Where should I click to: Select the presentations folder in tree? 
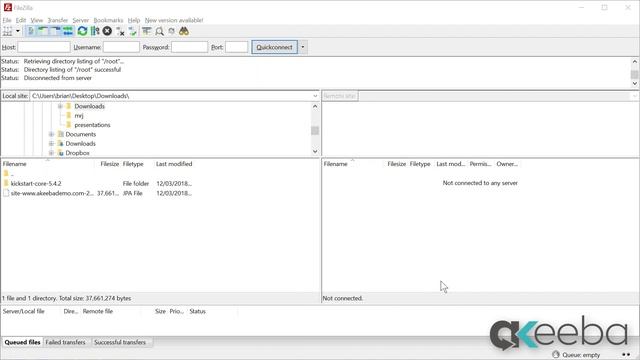pyautogui.click(x=92, y=125)
